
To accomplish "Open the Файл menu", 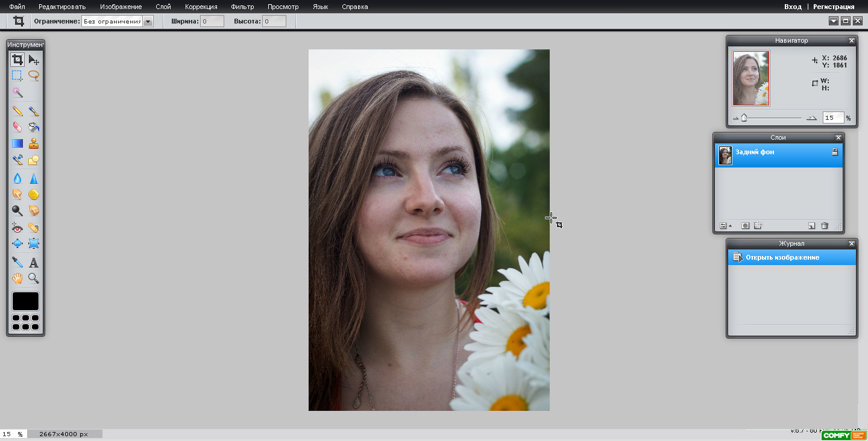I will click(x=17, y=7).
